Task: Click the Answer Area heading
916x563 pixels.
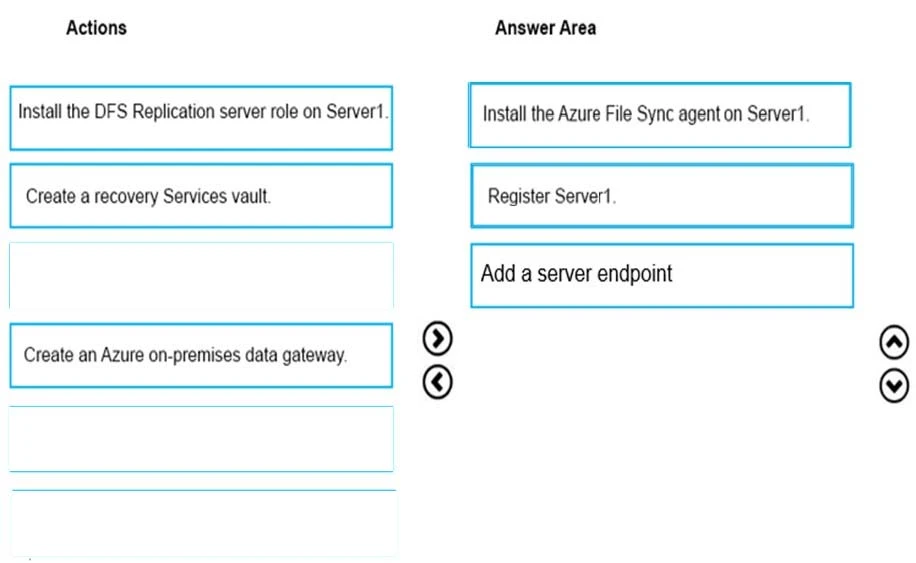Action: click(545, 28)
